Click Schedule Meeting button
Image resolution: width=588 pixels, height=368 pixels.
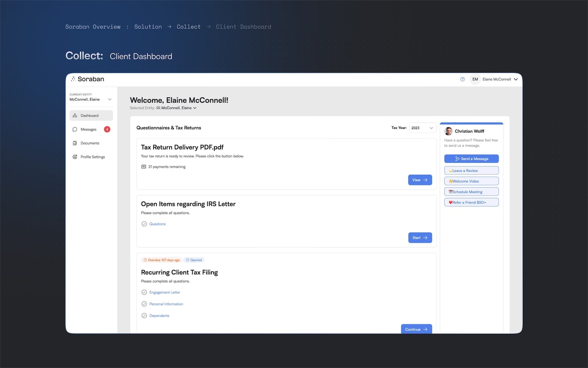tap(472, 192)
